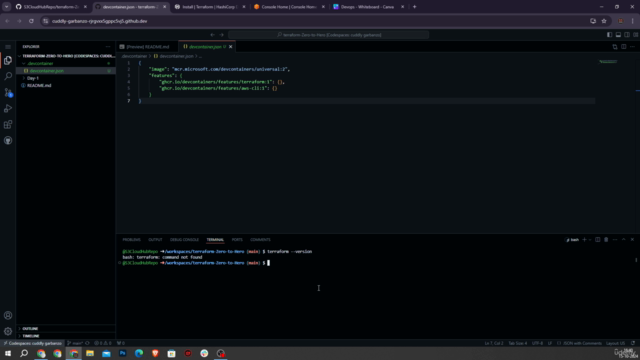Open Explorer views and more actions

(x=108, y=47)
